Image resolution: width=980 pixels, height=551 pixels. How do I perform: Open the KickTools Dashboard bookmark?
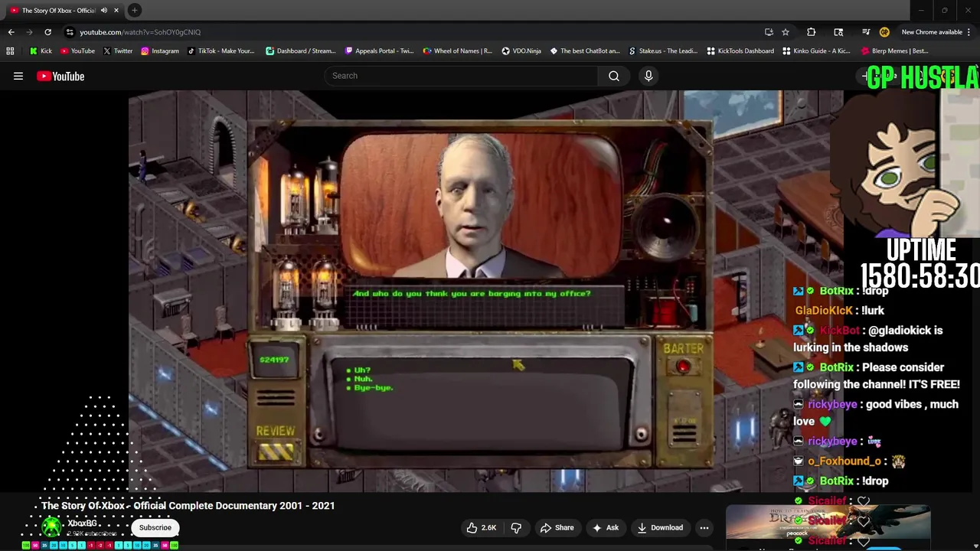point(740,51)
